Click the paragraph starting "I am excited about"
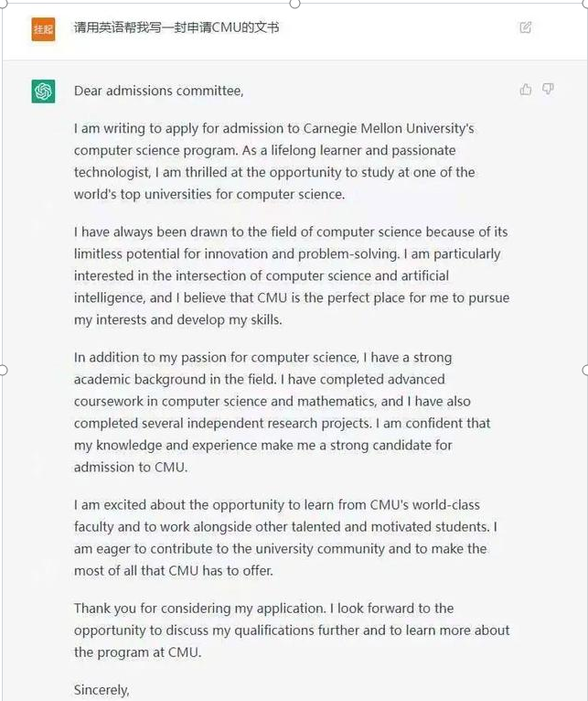 coord(285,537)
